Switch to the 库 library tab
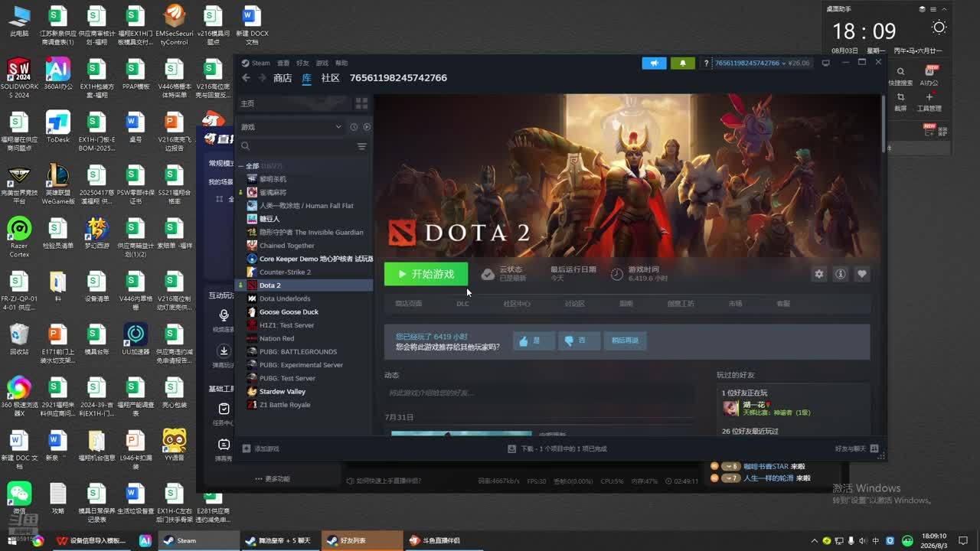Image resolution: width=980 pixels, height=551 pixels. pos(307,78)
